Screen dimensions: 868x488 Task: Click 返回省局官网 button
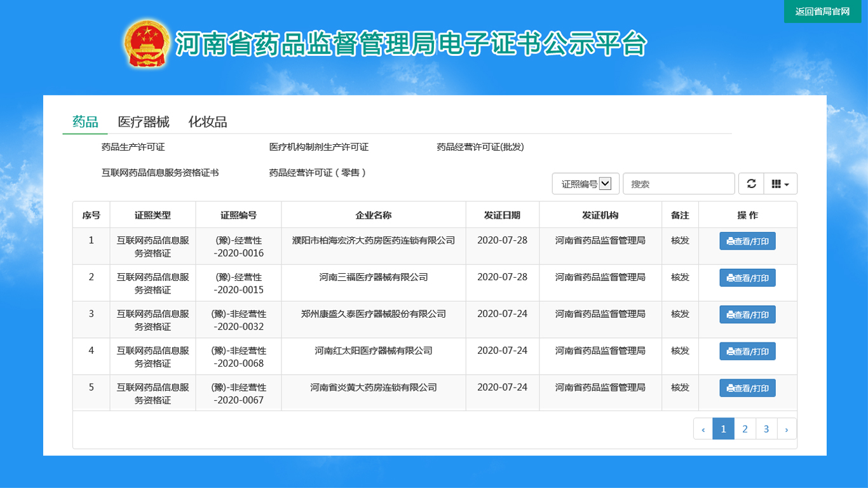coord(822,11)
